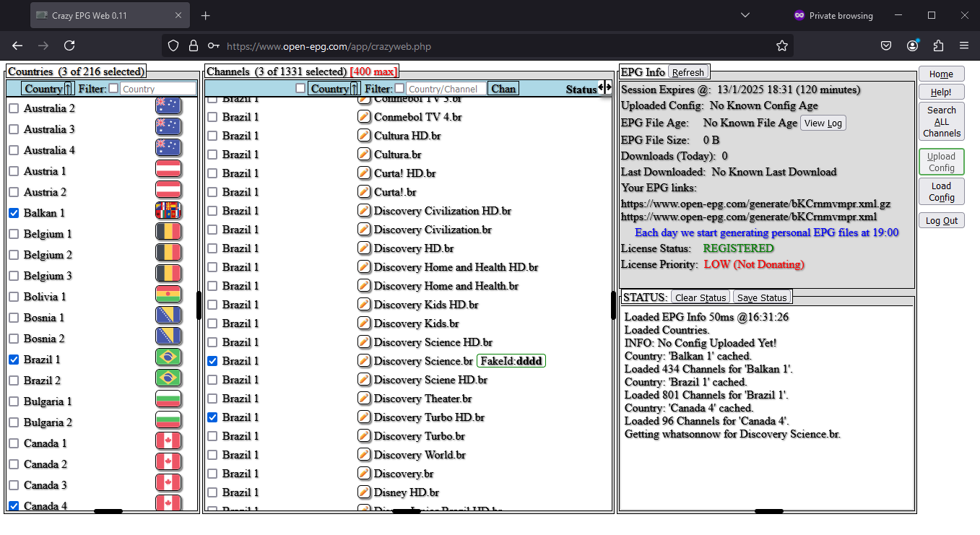
Task: Click the Belgium 2 flag icon
Action: pyautogui.click(x=168, y=253)
